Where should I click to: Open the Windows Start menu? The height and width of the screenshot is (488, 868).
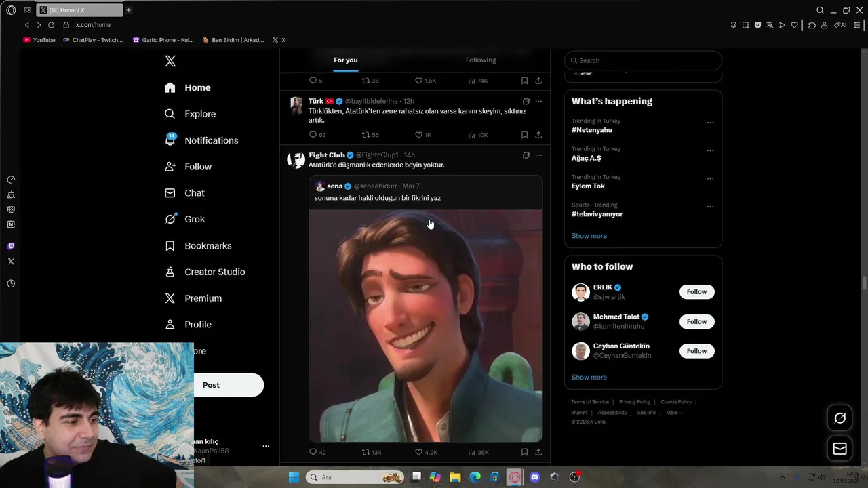pyautogui.click(x=294, y=477)
